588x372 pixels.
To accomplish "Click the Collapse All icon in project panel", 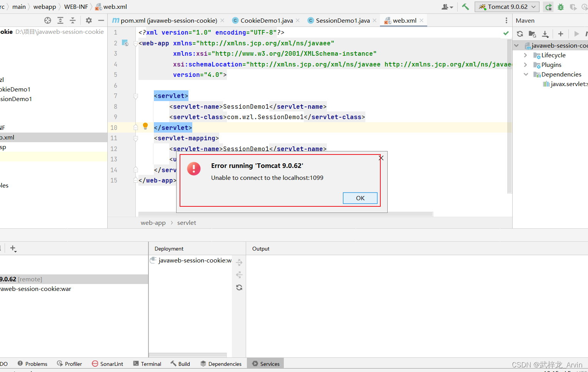I will pos(73,20).
